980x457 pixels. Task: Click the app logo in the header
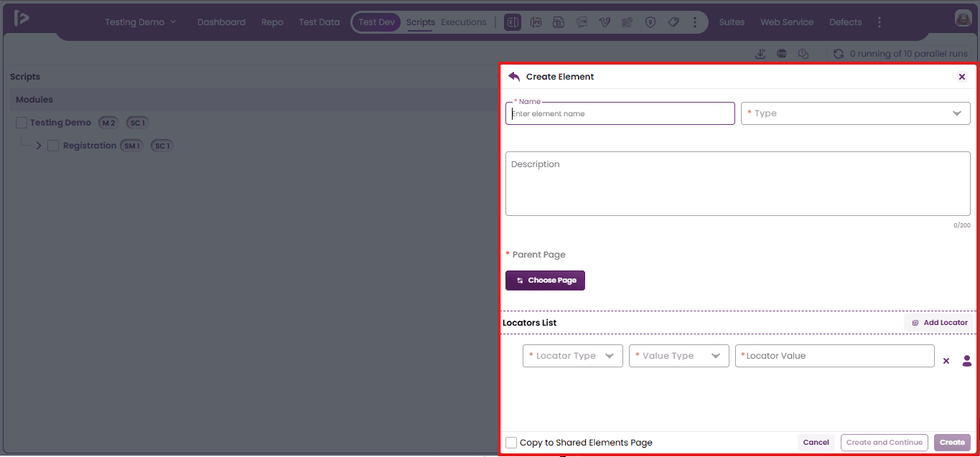point(22,19)
